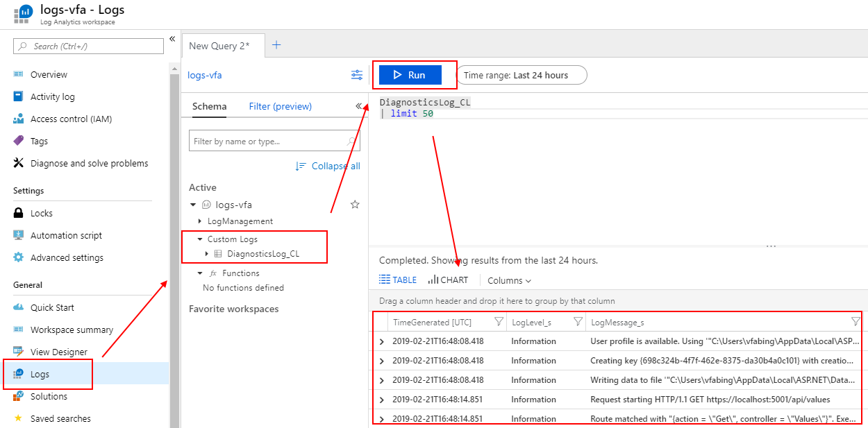Collapse the schema pane with chevrons
The height and width of the screenshot is (428, 868).
359,106
